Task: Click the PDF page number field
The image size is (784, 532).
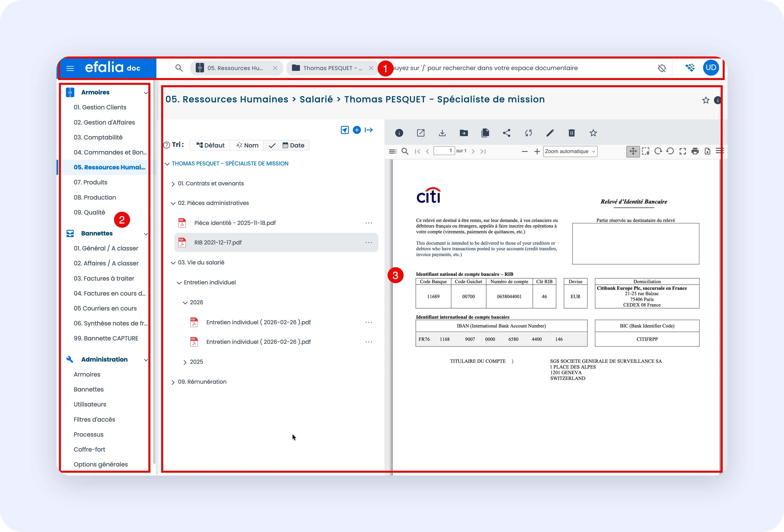Action: [444, 151]
